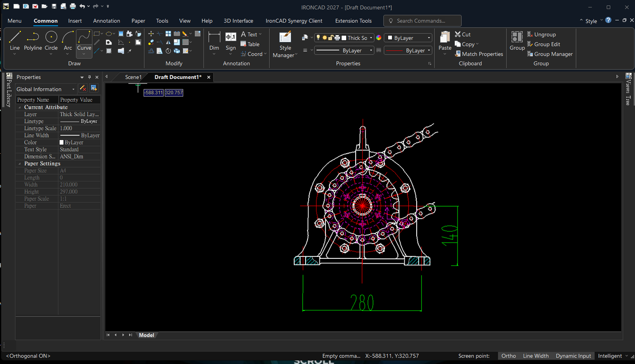Image resolution: width=635 pixels, height=364 pixels.
Task: Open the Part Library side panel
Action: [x=9, y=90]
